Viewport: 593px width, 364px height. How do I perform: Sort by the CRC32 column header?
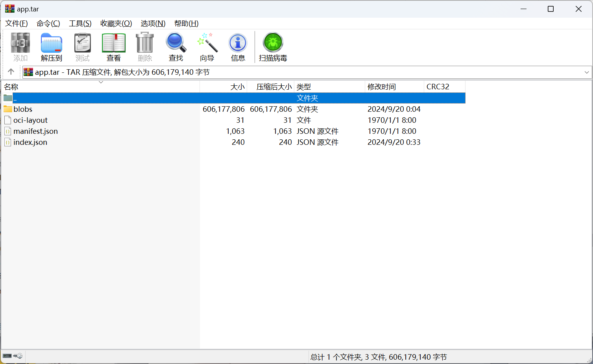(x=445, y=87)
